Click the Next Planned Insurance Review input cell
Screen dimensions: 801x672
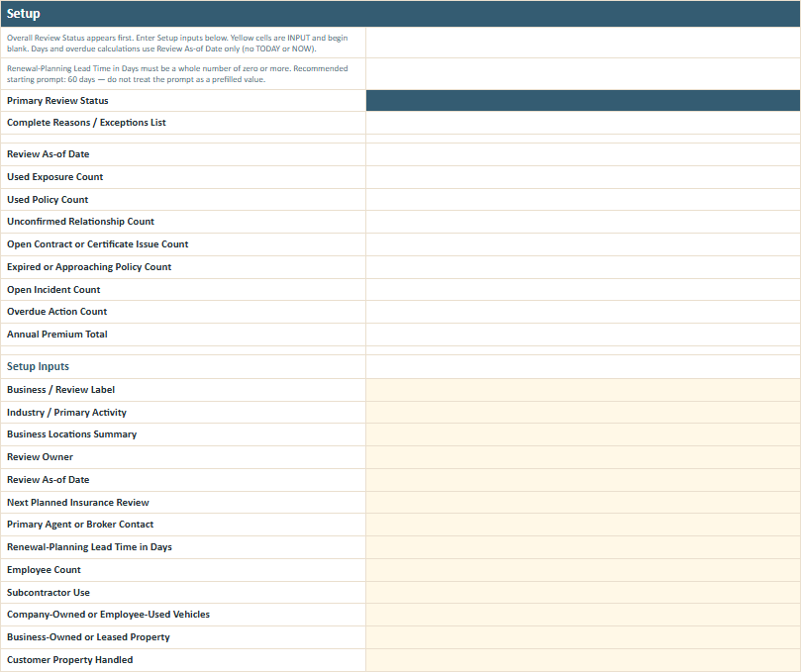(583, 503)
